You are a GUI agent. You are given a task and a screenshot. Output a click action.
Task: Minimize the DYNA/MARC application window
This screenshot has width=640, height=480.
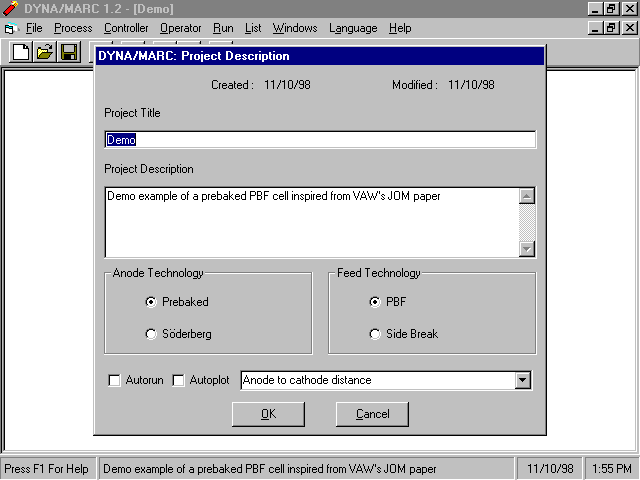pyautogui.click(x=596, y=9)
